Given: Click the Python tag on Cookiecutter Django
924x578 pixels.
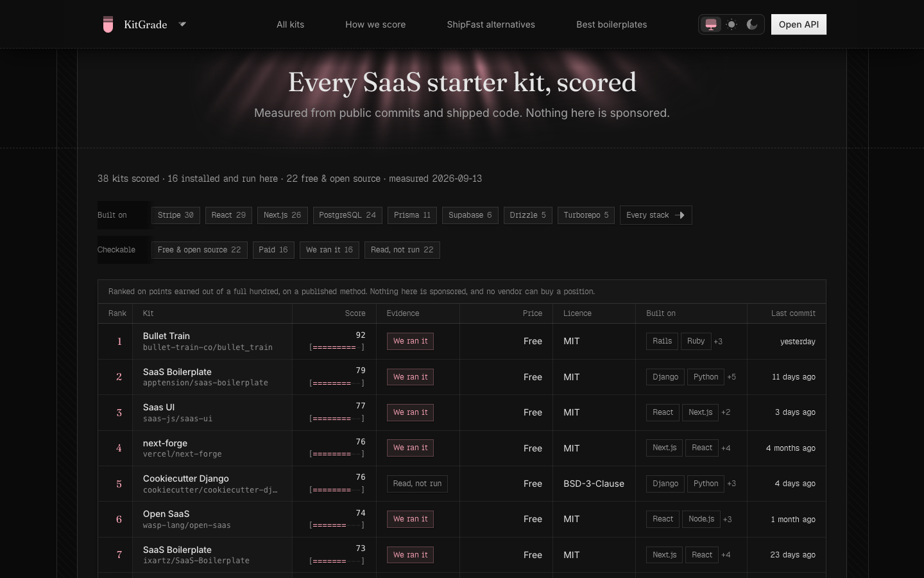Looking at the screenshot, I should 706,484.
